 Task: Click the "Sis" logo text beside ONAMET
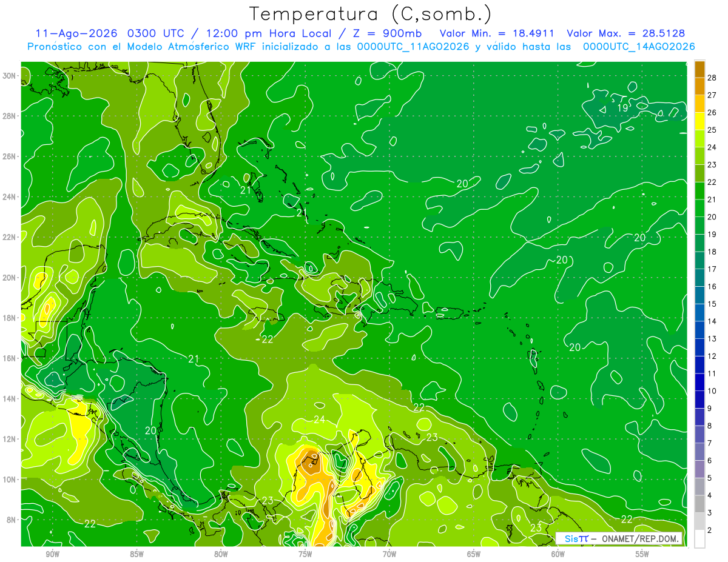(x=571, y=538)
